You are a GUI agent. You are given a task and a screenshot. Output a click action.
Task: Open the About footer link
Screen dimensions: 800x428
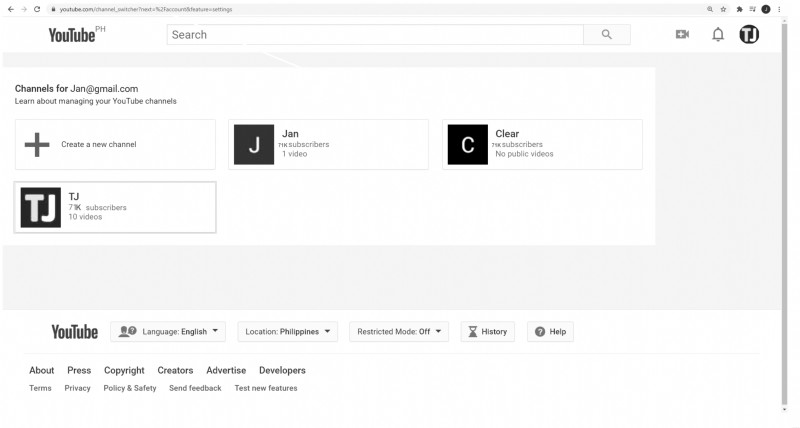point(41,370)
